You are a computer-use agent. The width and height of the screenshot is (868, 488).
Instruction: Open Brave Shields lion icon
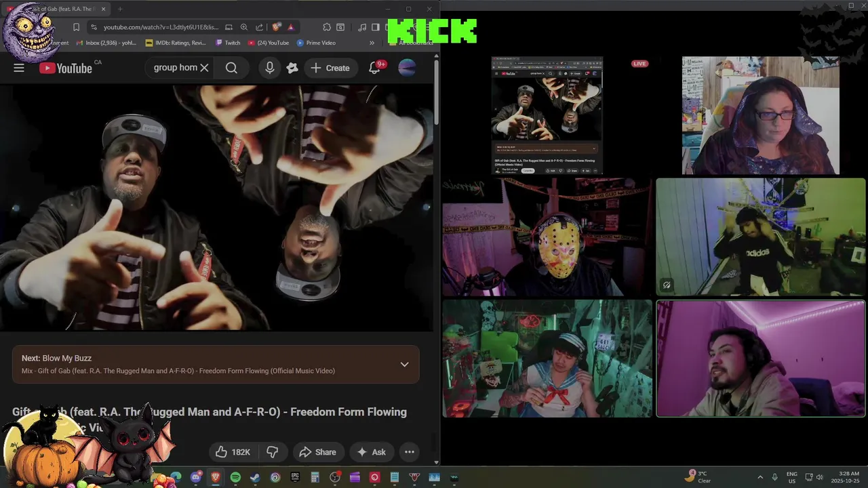click(276, 27)
